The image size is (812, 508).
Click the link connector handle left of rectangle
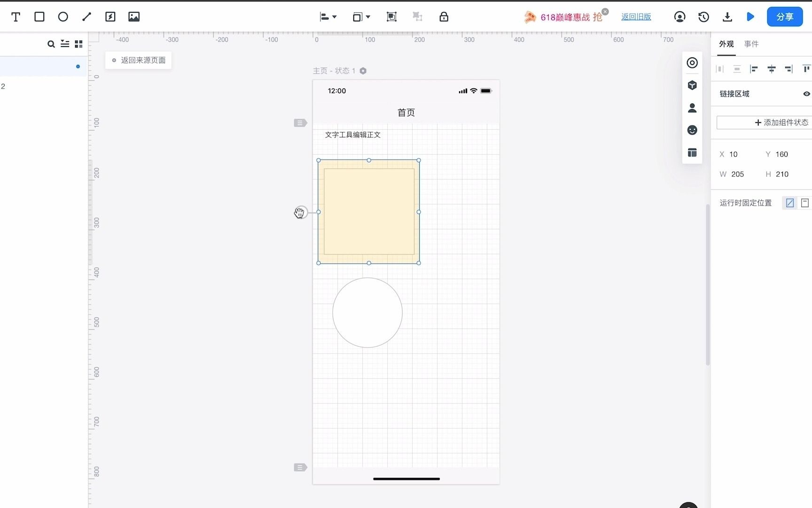tap(301, 213)
